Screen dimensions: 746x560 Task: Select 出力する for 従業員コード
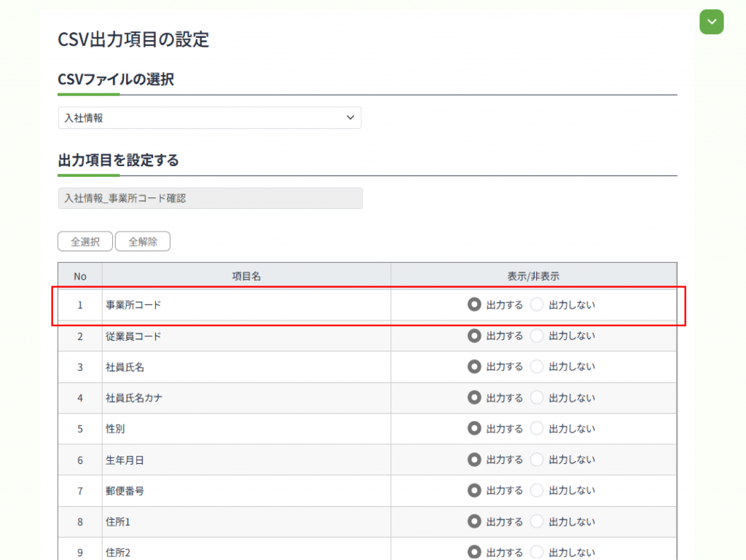tap(475, 336)
